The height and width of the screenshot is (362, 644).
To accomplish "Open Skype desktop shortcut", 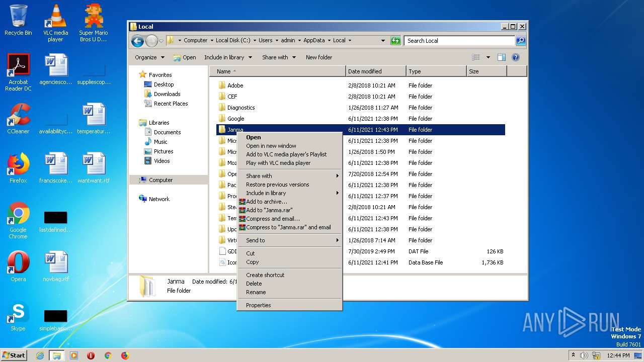I will point(18,316).
